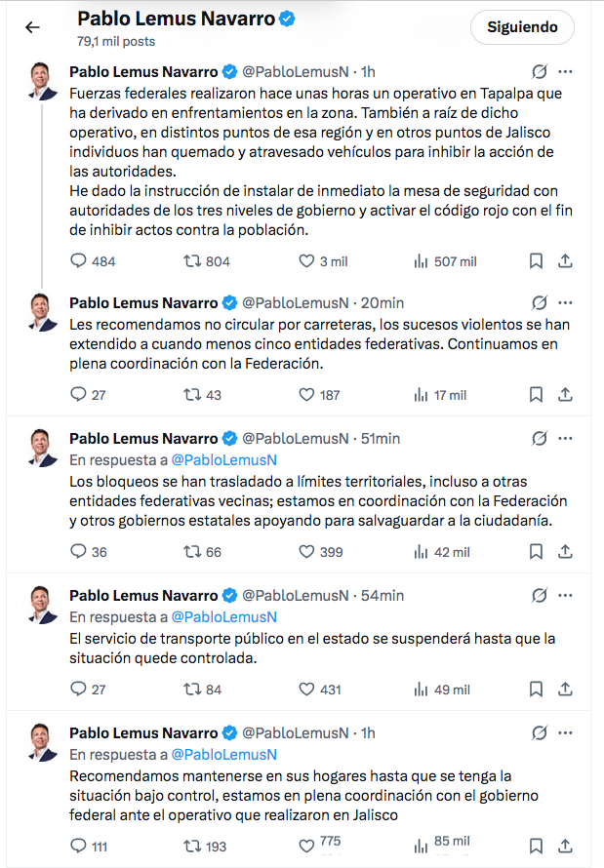The image size is (604, 868).
Task: Share the transporte público post
Action: [x=564, y=690]
